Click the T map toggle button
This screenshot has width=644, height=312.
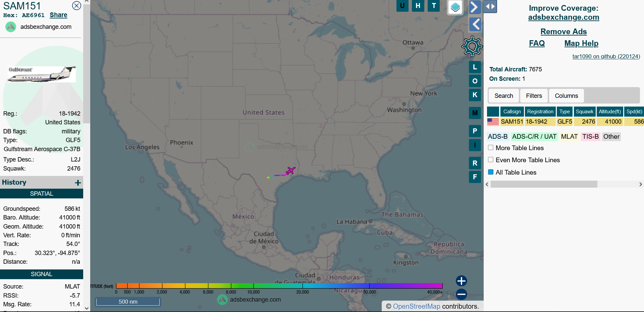coord(434,6)
